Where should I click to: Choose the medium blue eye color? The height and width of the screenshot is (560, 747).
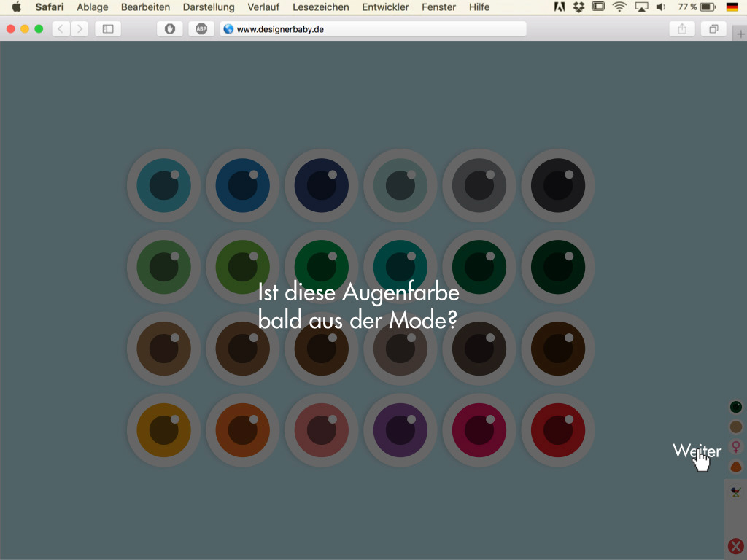tap(242, 185)
